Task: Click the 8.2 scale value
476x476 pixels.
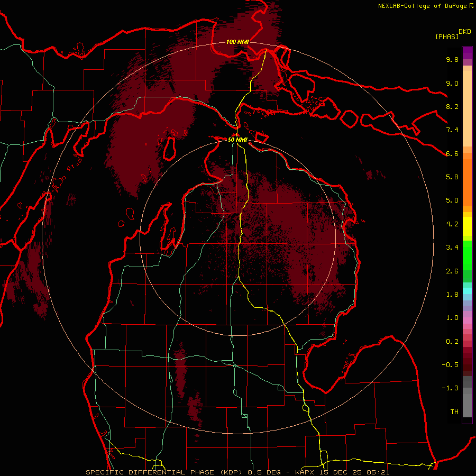Action: pyautogui.click(x=452, y=106)
